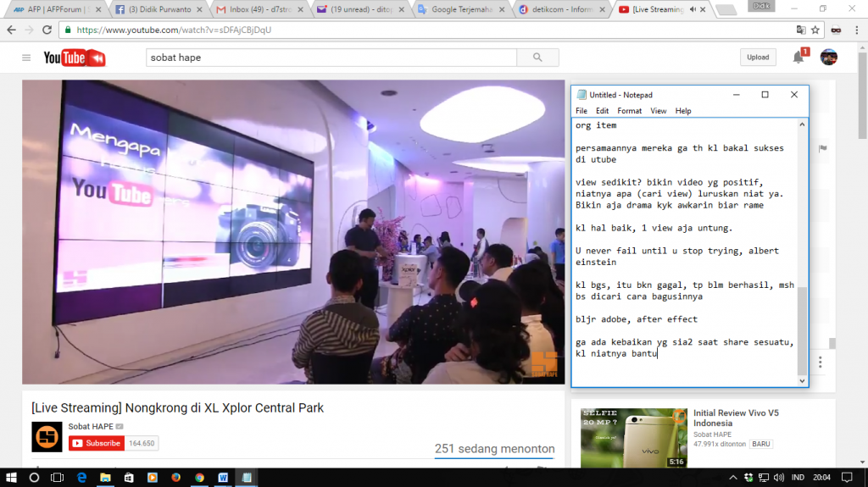The image size is (868, 487).
Task: Click the Notepad scrollbar down arrow
Action: [802, 381]
